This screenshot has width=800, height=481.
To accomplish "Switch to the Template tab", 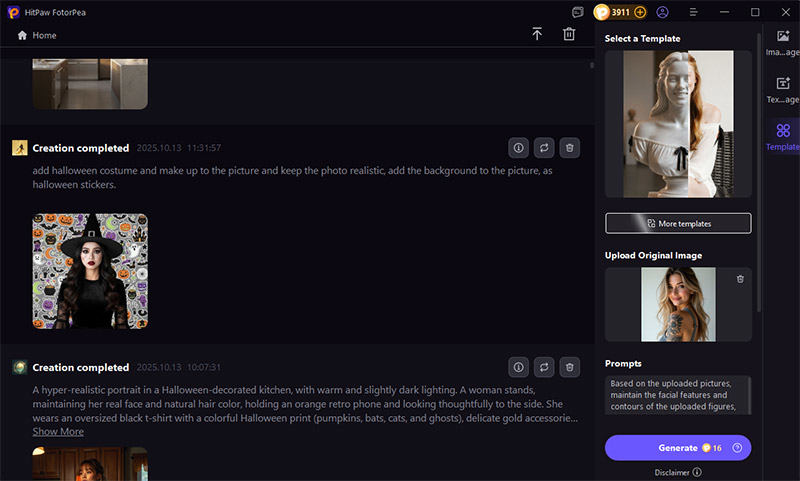I will [x=783, y=137].
